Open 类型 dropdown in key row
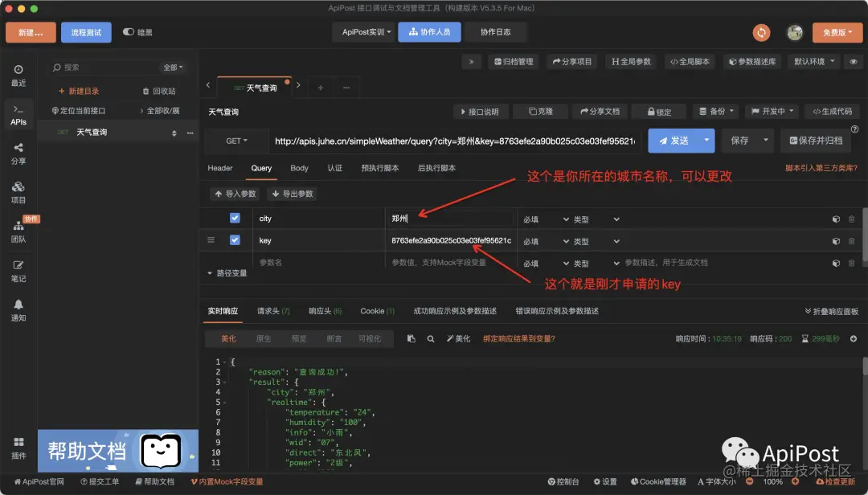 pos(596,241)
